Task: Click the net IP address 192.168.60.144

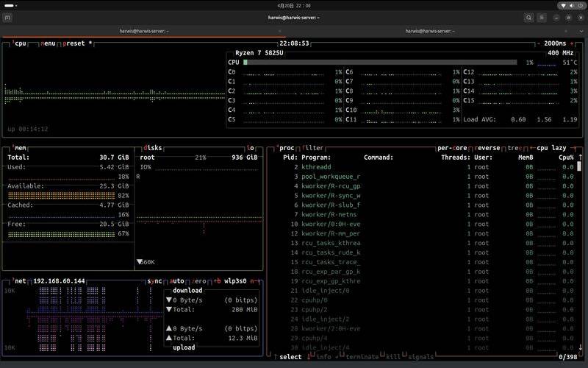Action: coord(60,281)
